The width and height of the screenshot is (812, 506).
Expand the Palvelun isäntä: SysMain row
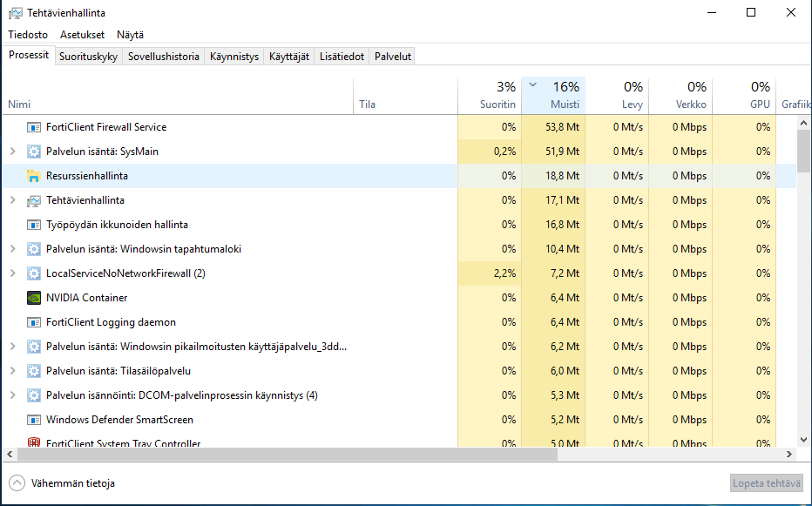pyautogui.click(x=13, y=152)
